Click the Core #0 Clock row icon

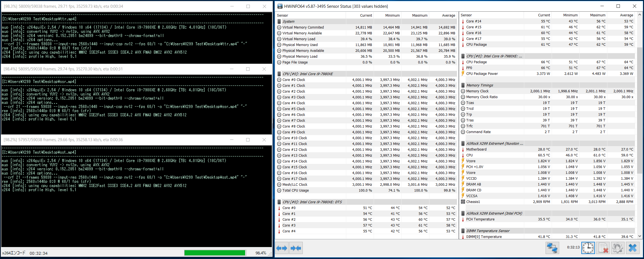coord(279,80)
